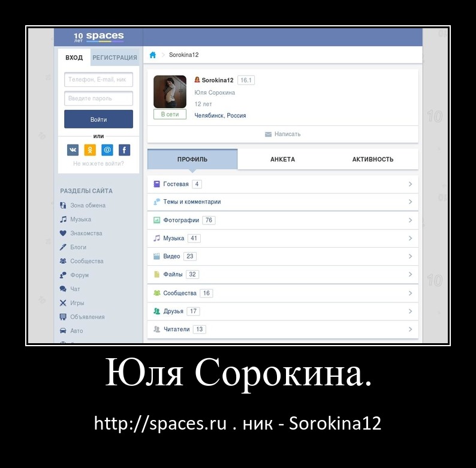Click the 16.1 rating badge
The width and height of the screenshot is (476, 468).
(246, 80)
